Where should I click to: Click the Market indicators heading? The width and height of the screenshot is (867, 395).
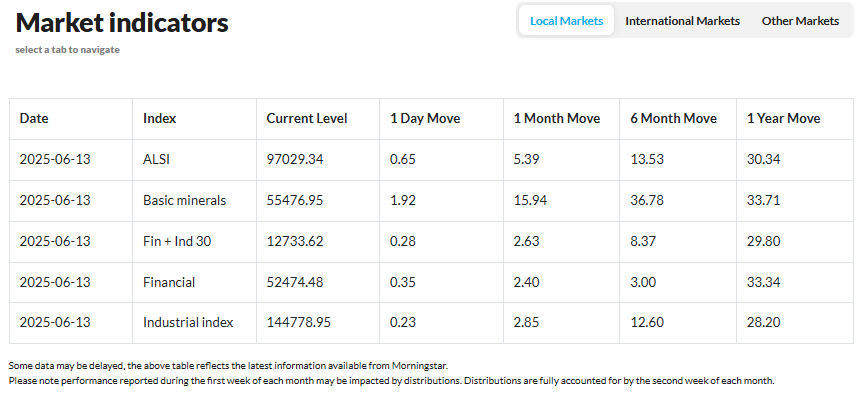[x=122, y=23]
